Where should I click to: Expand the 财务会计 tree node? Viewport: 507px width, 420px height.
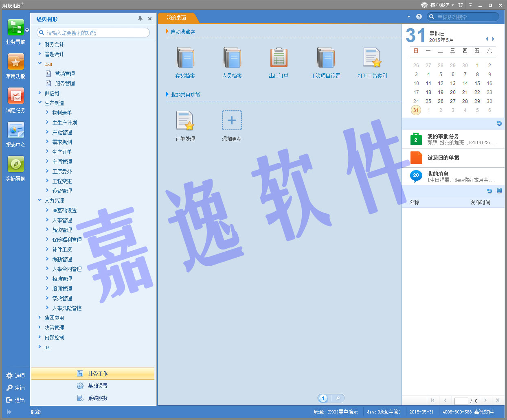click(40, 44)
